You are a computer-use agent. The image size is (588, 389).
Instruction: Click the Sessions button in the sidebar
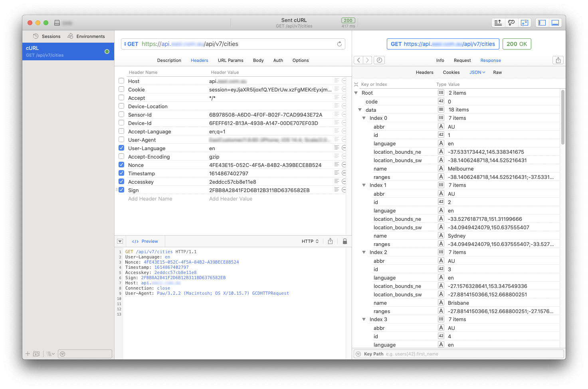(x=47, y=36)
